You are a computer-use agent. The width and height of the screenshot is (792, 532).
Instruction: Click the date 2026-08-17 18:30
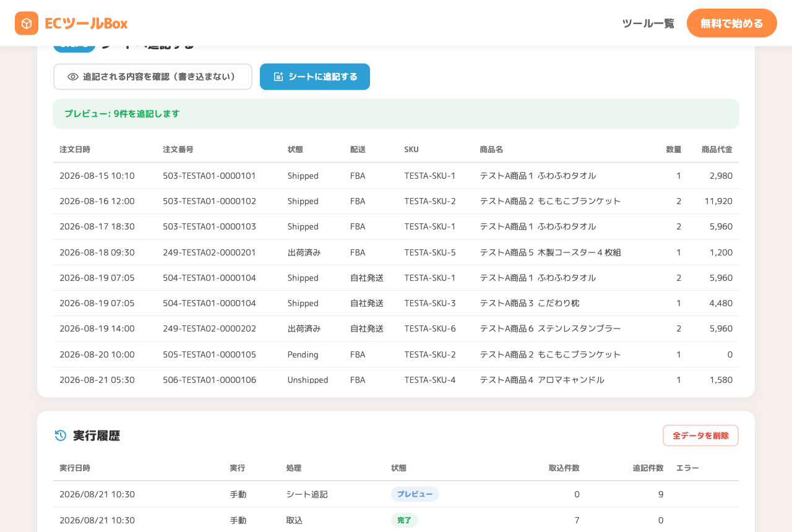97,226
